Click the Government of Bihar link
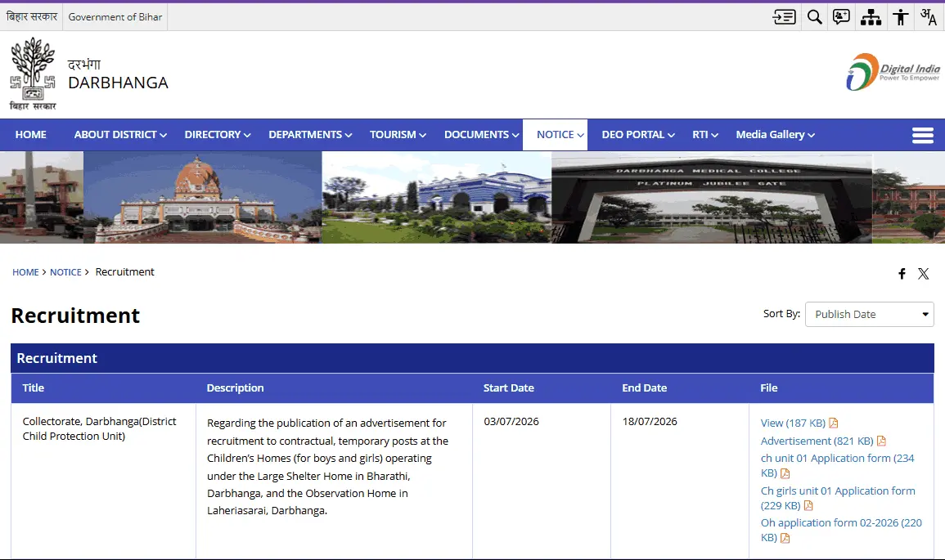Screen dimensions: 945x560 [x=115, y=17]
